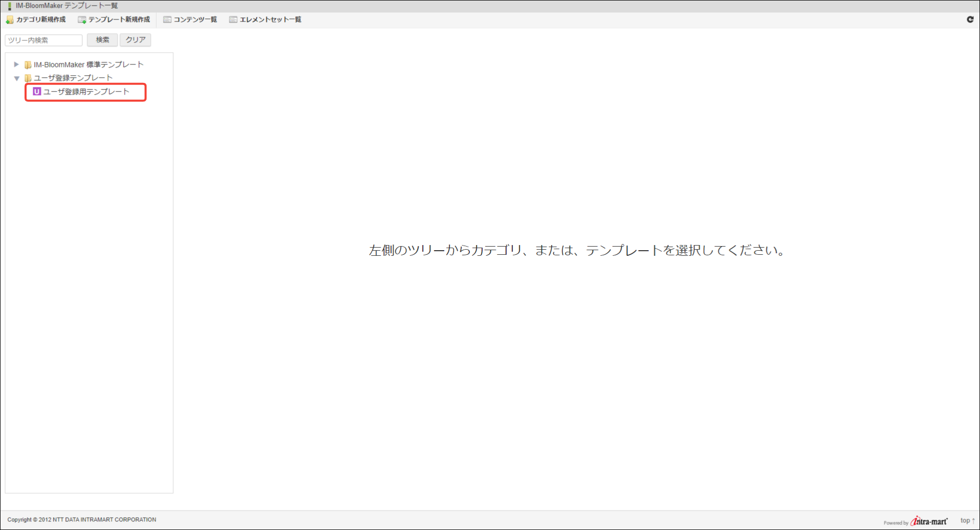The width and height of the screenshot is (980, 530).
Task: Click the purple U template icon
Action: [x=37, y=92]
